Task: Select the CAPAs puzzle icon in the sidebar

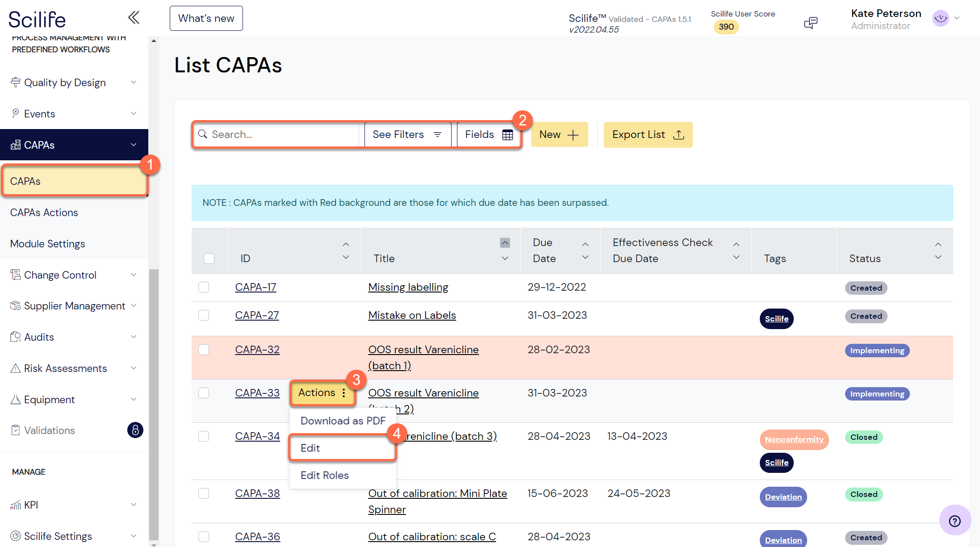Action: tap(15, 145)
